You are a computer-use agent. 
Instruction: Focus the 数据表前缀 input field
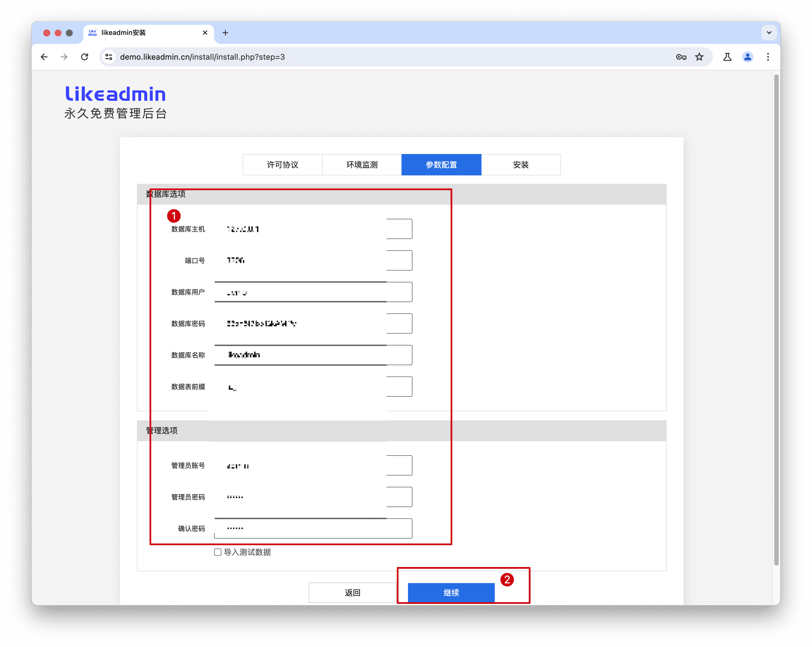[x=313, y=387]
